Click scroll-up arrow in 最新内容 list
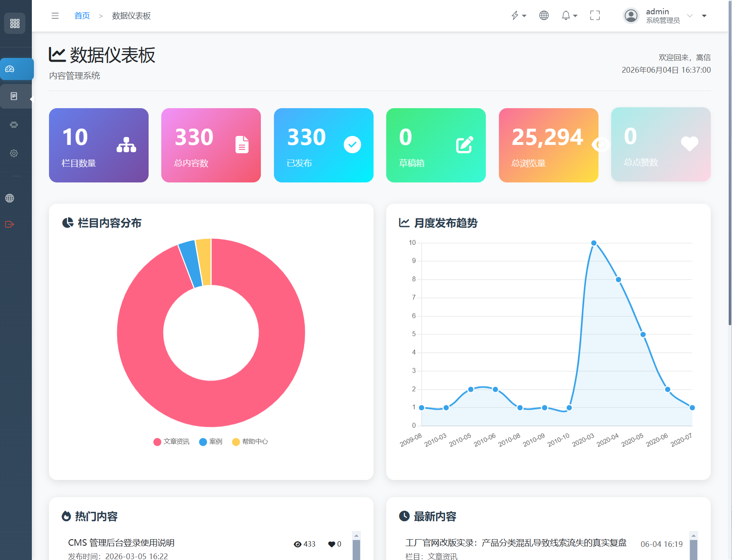Image resolution: width=732 pixels, height=560 pixels. tap(693, 536)
